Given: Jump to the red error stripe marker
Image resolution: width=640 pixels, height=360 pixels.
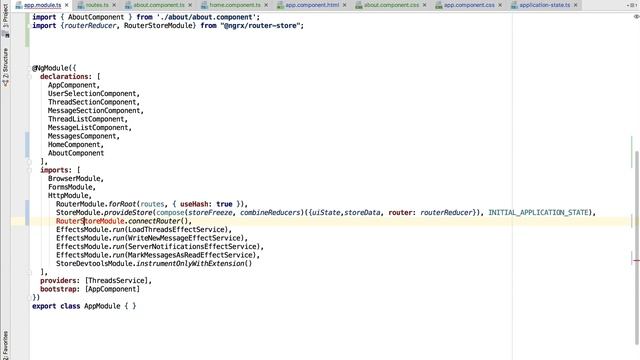Looking at the screenshot, I should pos(636,260).
